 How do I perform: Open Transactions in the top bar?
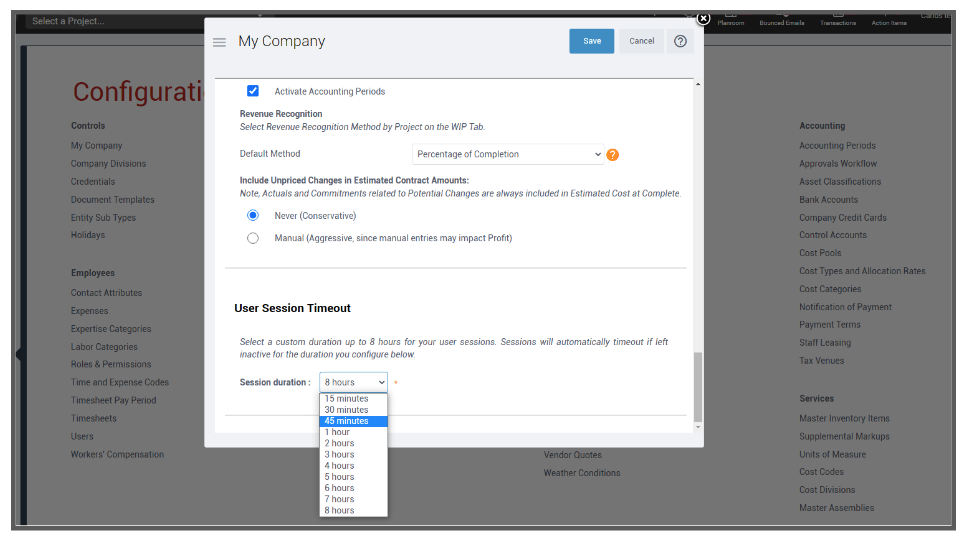coord(838,18)
